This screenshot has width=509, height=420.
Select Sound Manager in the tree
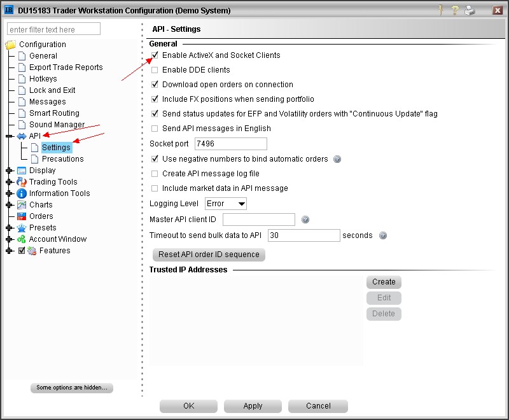tap(57, 125)
